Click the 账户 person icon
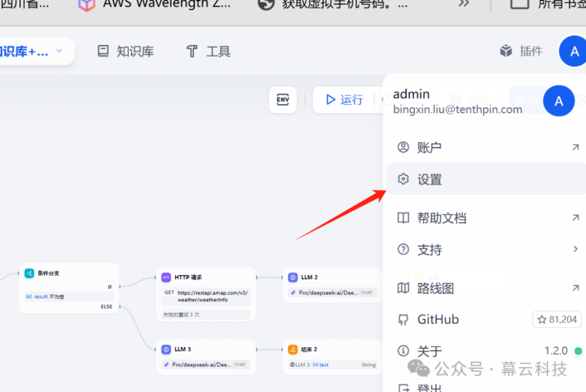Viewport: 586px width, 392px height. pyautogui.click(x=403, y=147)
